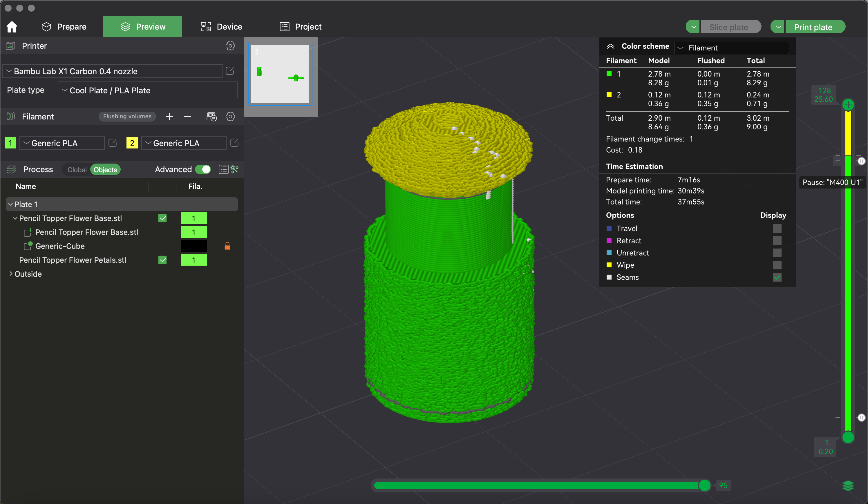The height and width of the screenshot is (504, 868).
Task: Click the remove filament minus icon
Action: tap(187, 117)
